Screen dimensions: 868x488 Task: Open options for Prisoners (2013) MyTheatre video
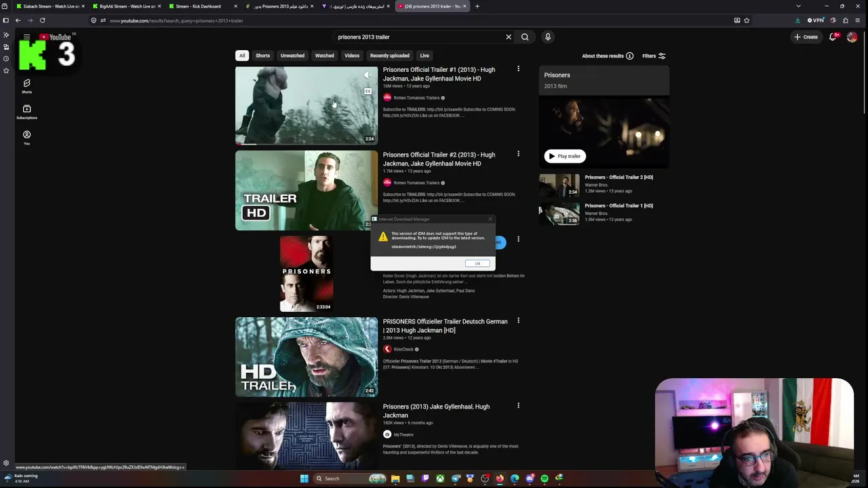(518, 405)
